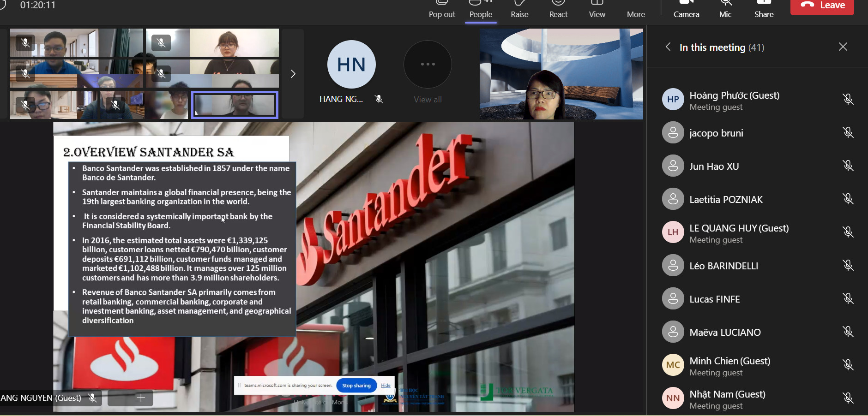
Task: Hide the screen sharing notification bar
Action: 386,386
